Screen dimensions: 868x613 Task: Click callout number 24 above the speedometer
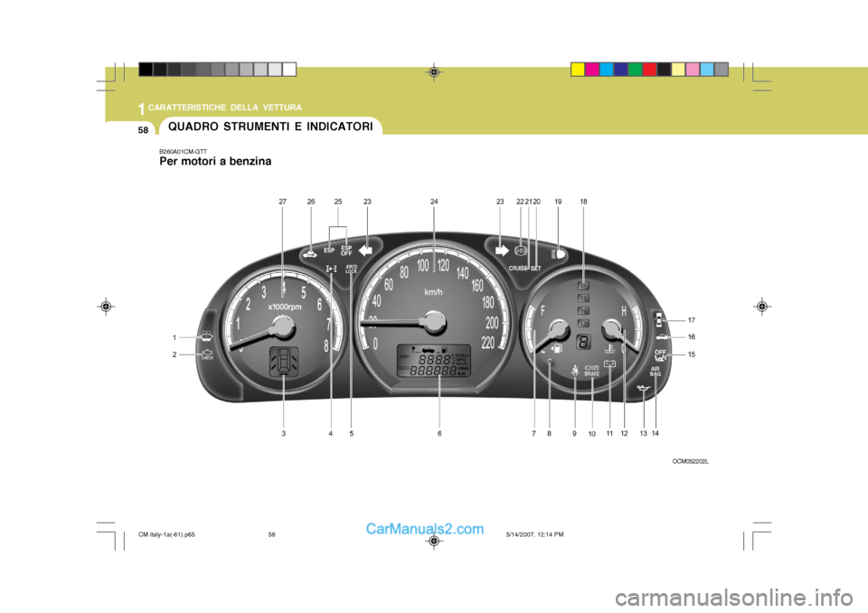coord(434,202)
